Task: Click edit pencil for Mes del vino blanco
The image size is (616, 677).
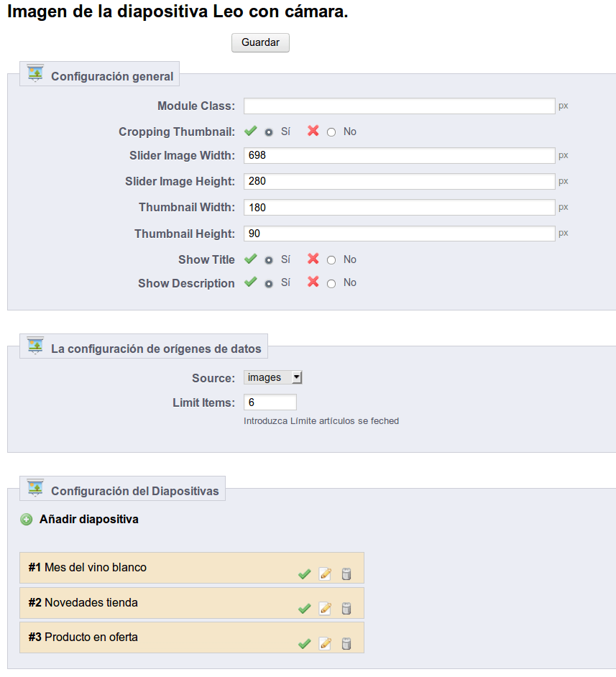Action: 325,574
